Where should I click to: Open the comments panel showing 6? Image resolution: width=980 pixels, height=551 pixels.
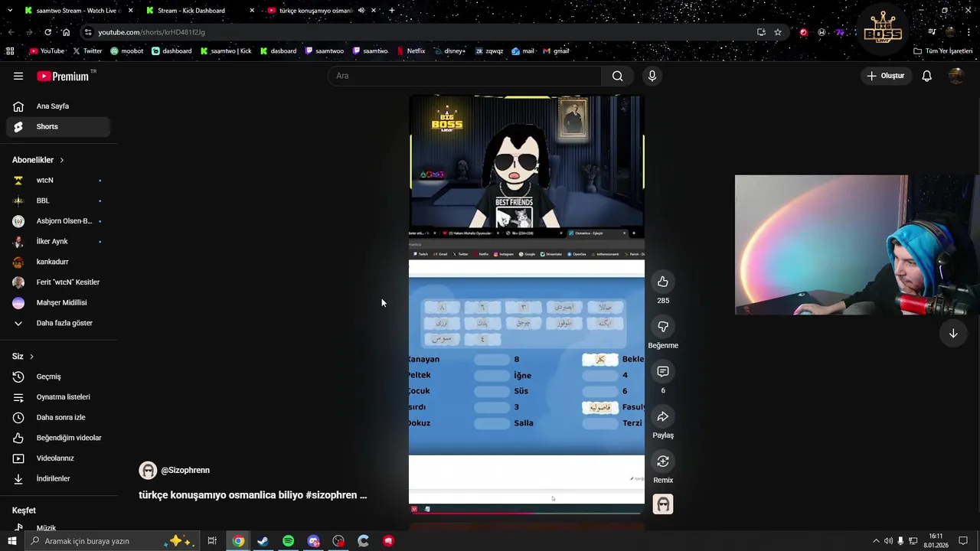coord(663,371)
